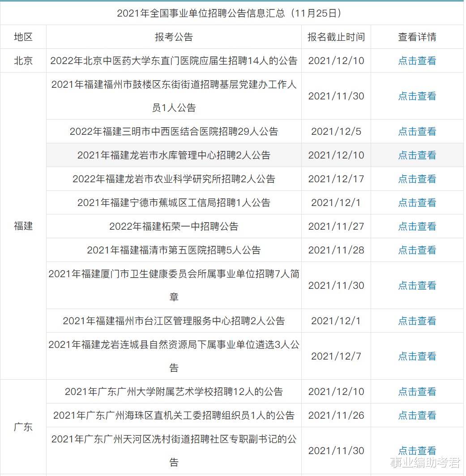Click announcement 龙岩连城县自然资源局下属事业单位遴选3人公告

click(x=174, y=356)
